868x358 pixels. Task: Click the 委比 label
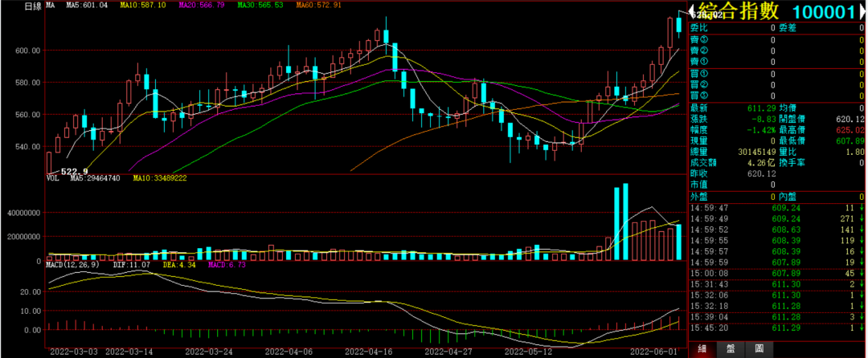pos(698,27)
